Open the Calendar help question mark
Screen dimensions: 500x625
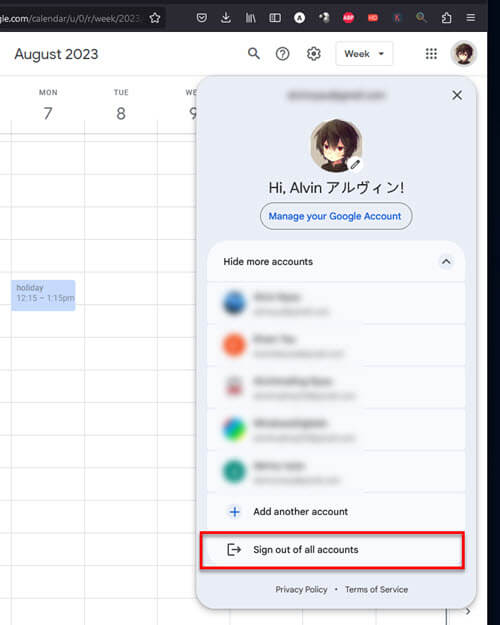click(283, 53)
